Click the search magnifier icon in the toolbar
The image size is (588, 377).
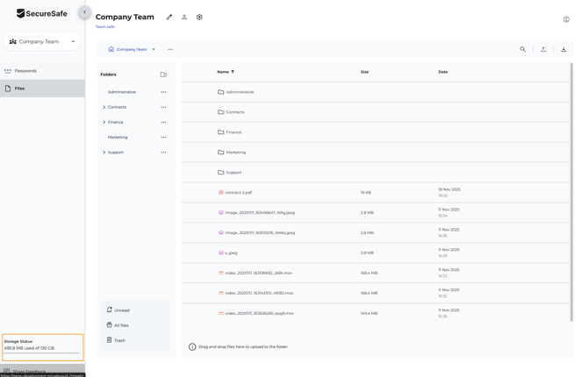(x=523, y=49)
